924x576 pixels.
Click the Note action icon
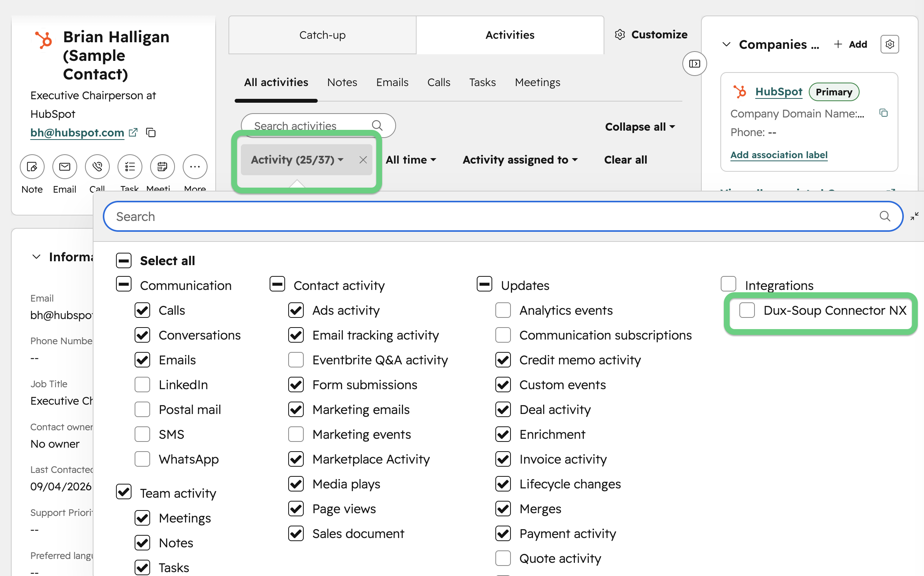point(32,167)
